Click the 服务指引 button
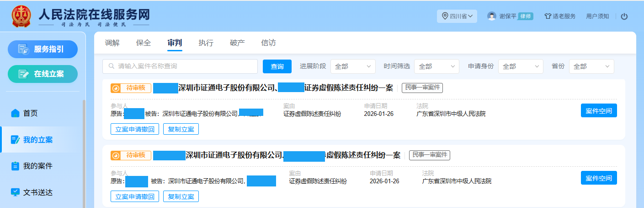The image size is (644, 208). 43,49
